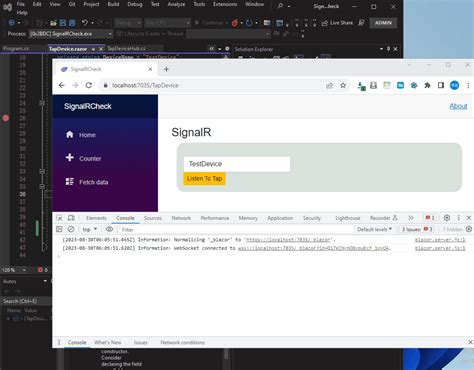The image size is (474, 370).
Task: Open DevTools settings gear icon
Action: click(x=447, y=218)
